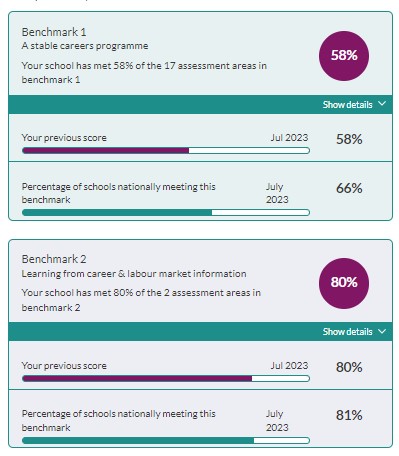
Task: Click chevron icon in Benchmark 1 bar
Action: click(382, 104)
